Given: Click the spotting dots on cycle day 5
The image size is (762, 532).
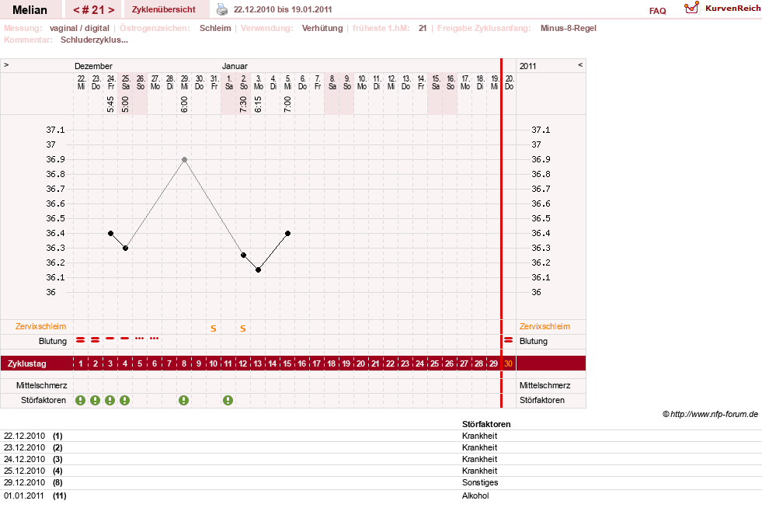Looking at the screenshot, I should coord(140,338).
